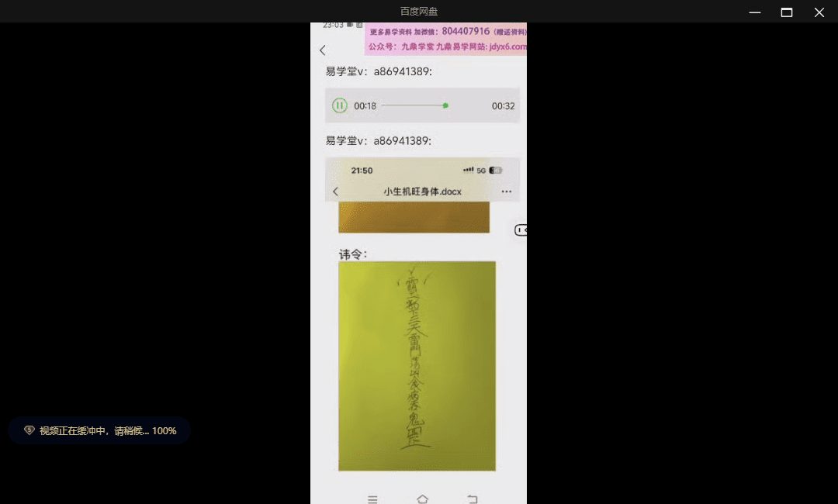
Task: Click the golden image above 讳令
Action: (x=414, y=217)
